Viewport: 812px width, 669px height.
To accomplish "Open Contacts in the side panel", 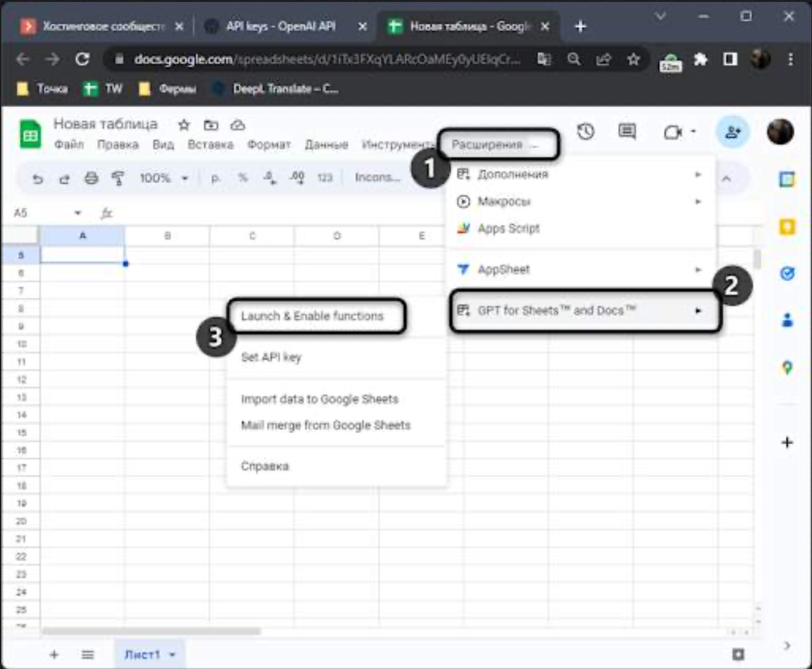I will (786, 320).
